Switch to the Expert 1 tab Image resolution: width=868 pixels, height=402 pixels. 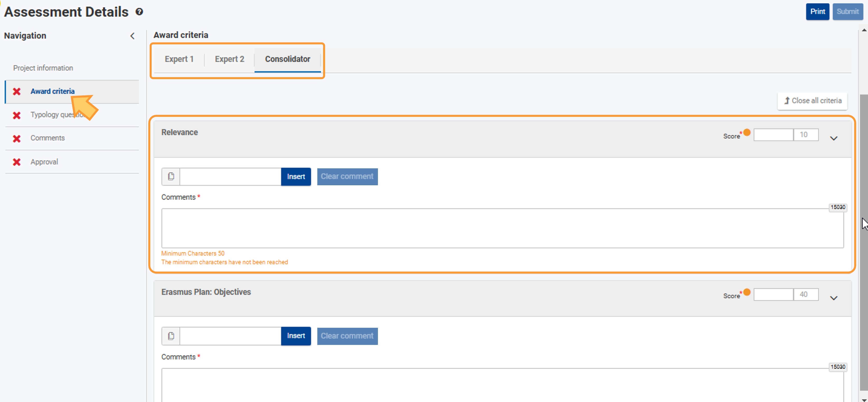click(x=179, y=59)
